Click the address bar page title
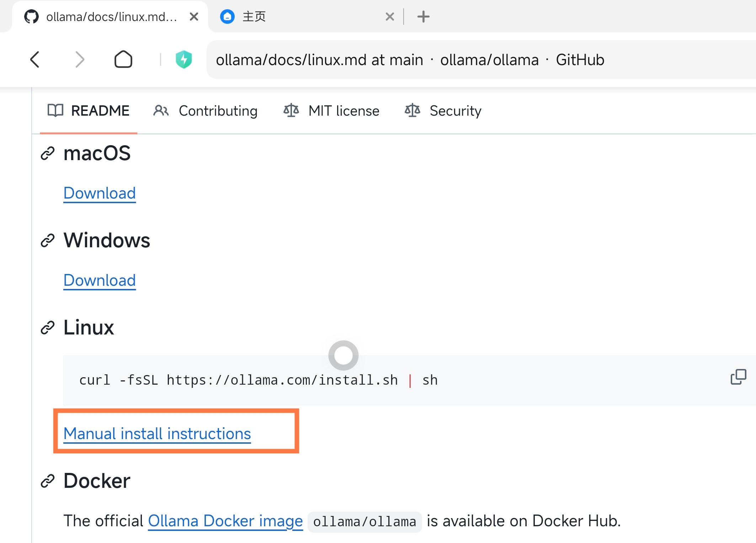The width and height of the screenshot is (756, 543). point(410,60)
